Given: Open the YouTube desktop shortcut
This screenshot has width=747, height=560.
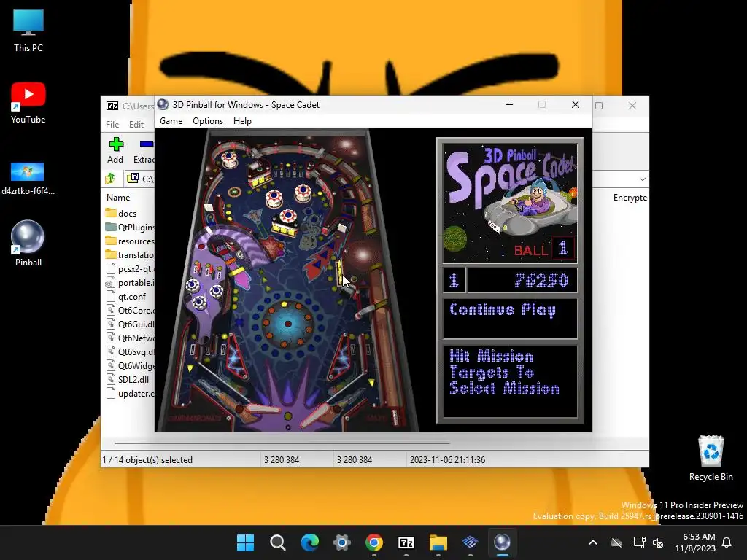Looking at the screenshot, I should 28,103.
